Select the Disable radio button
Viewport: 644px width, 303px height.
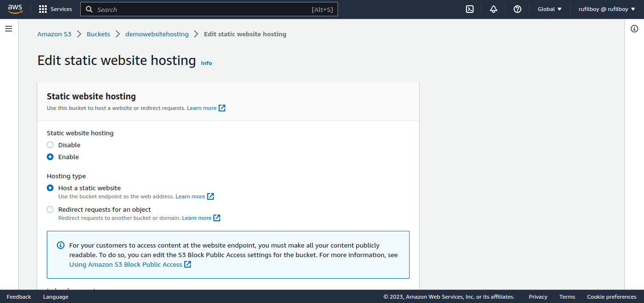coord(50,145)
